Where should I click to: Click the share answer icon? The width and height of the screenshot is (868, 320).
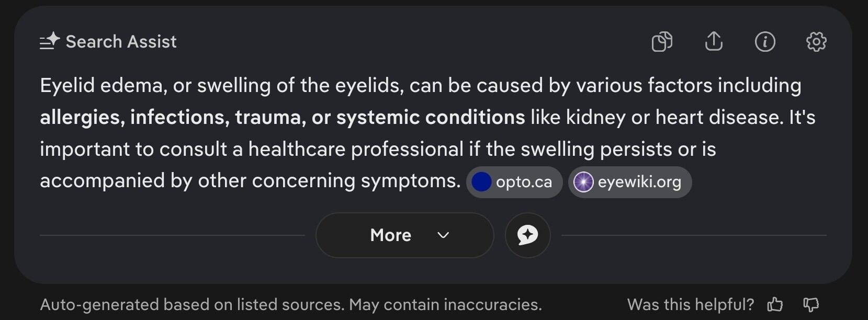pos(714,41)
